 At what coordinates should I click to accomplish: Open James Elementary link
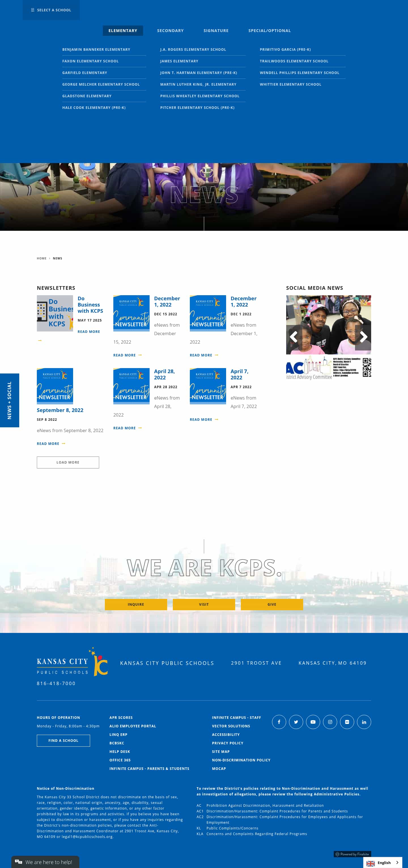pos(179,61)
